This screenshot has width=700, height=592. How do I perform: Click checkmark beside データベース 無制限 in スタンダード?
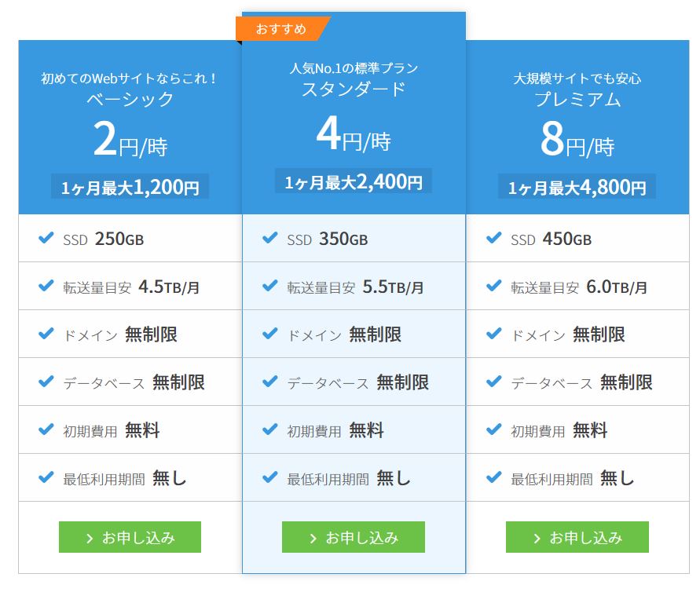pos(269,382)
